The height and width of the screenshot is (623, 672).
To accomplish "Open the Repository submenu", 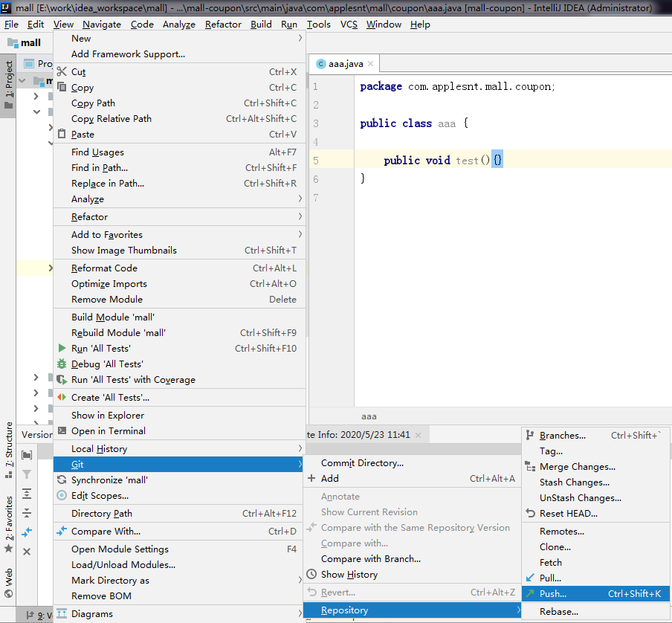I will 412,610.
